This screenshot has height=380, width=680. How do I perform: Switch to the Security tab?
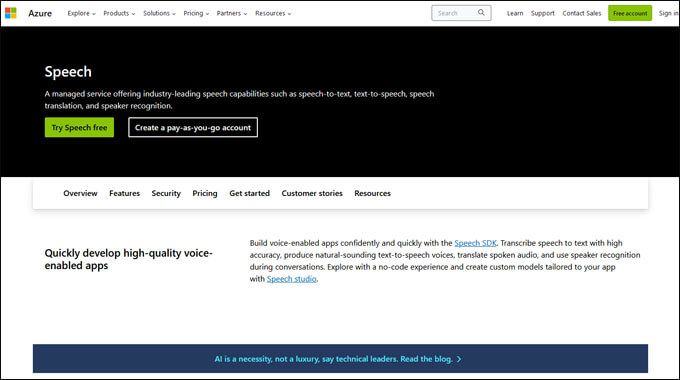coord(166,193)
